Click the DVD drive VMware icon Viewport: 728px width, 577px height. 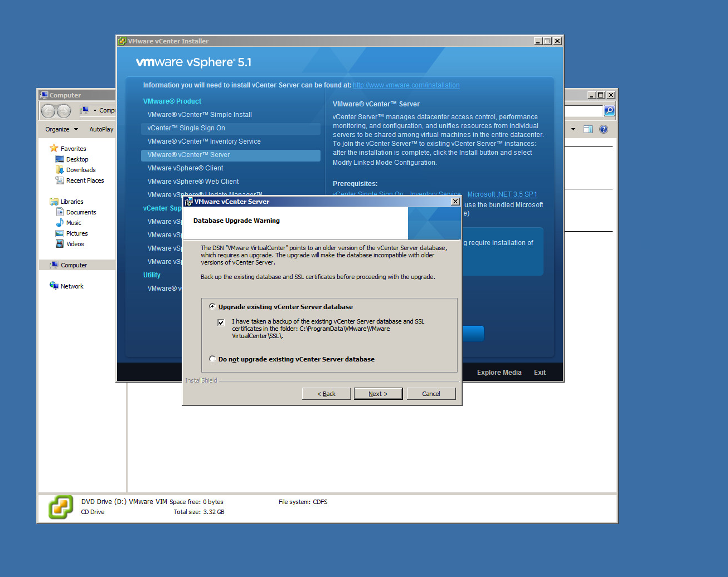(61, 507)
